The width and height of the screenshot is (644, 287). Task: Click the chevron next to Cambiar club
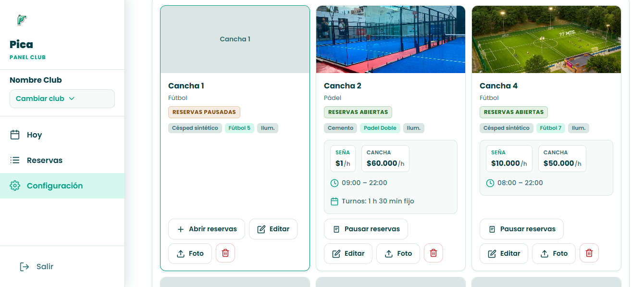(x=72, y=99)
